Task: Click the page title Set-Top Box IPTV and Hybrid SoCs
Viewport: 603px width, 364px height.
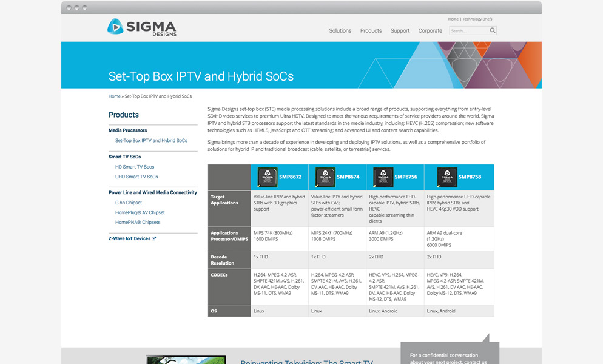Action: [x=201, y=76]
